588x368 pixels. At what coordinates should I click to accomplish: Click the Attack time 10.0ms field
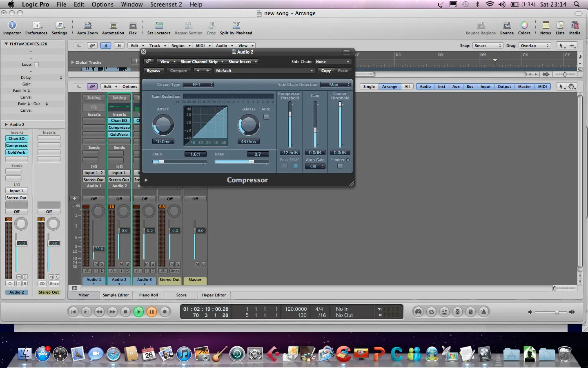163,141
